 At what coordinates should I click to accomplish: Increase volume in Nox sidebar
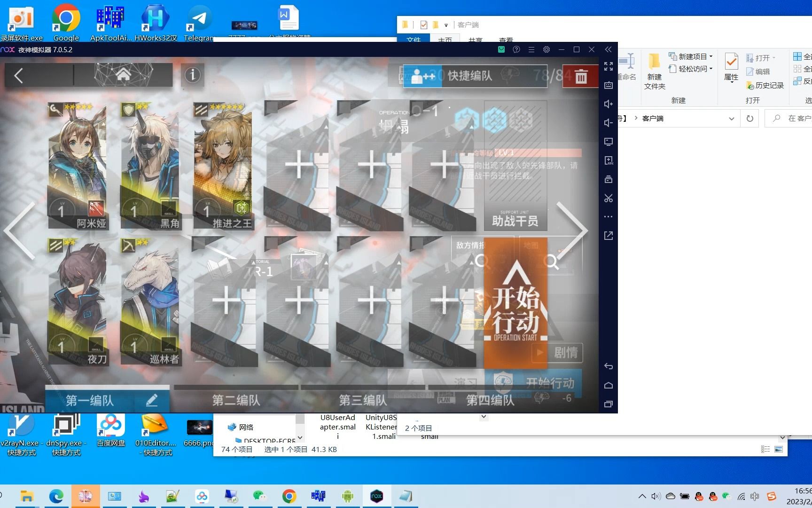pos(609,104)
